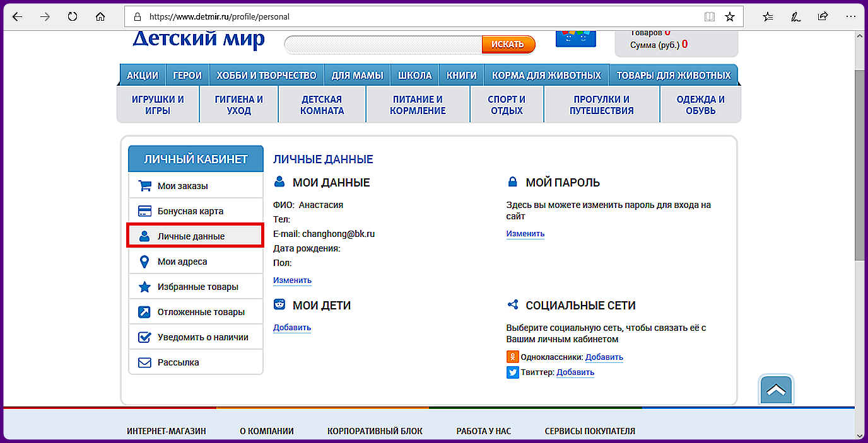Click Добавить next to Твиттер

tap(575, 372)
